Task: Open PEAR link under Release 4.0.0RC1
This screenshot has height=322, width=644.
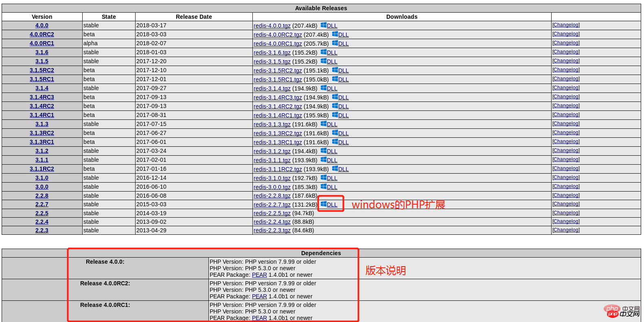Action: 259,318
